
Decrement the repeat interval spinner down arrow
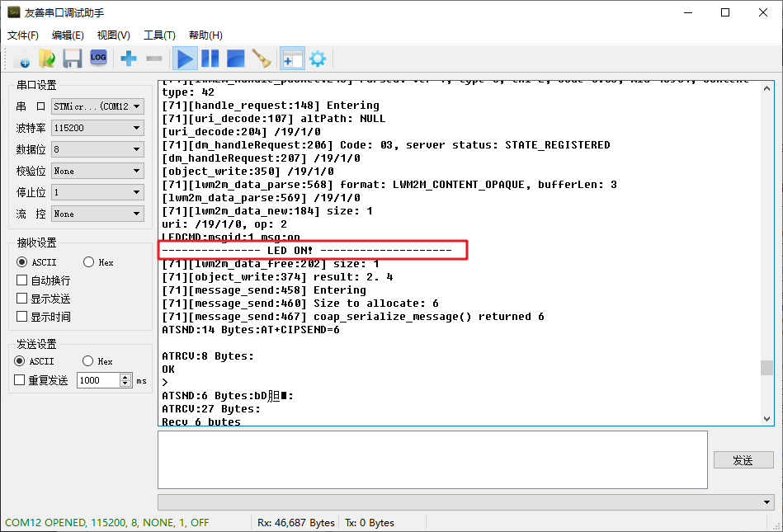pos(126,384)
